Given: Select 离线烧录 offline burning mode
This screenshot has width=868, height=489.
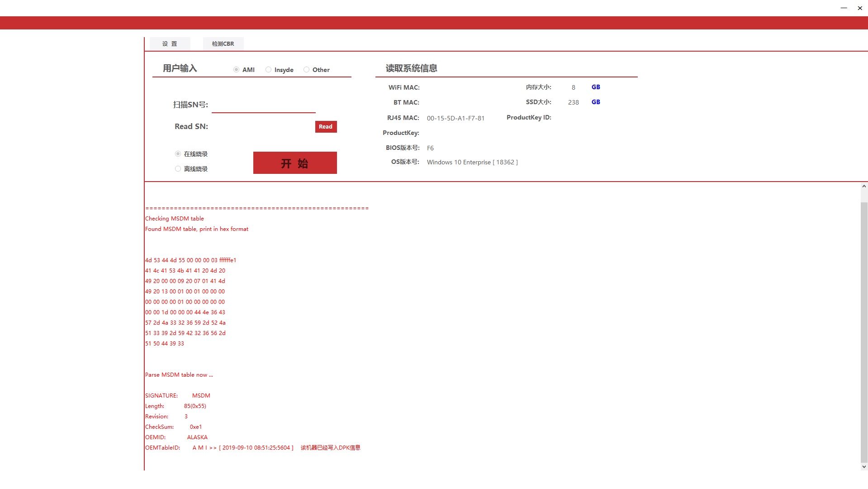Looking at the screenshot, I should 178,169.
